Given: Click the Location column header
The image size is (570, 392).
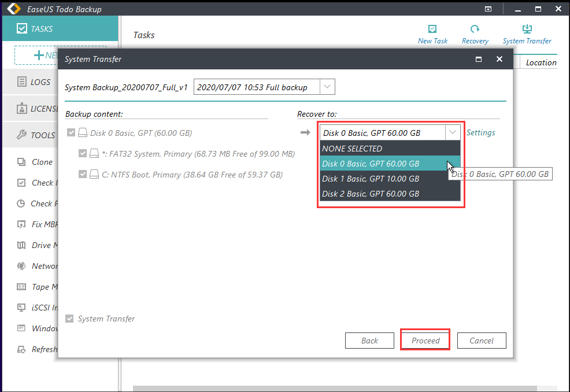Looking at the screenshot, I should [541, 62].
